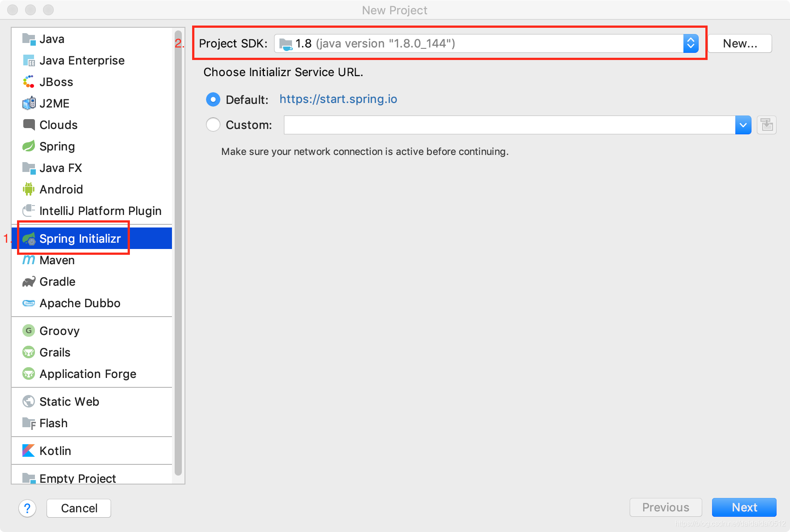Select the Flash list entry

tap(92, 423)
